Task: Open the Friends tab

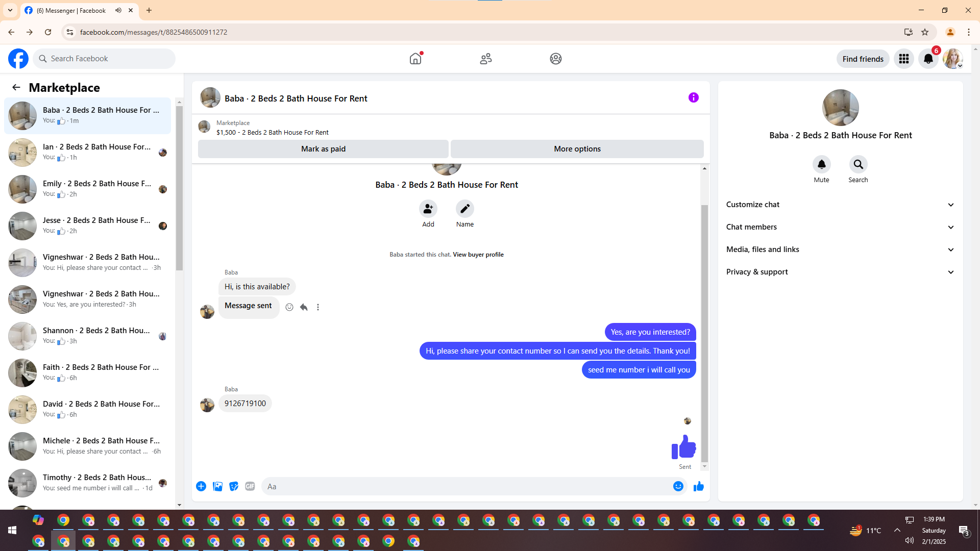Action: click(x=485, y=59)
